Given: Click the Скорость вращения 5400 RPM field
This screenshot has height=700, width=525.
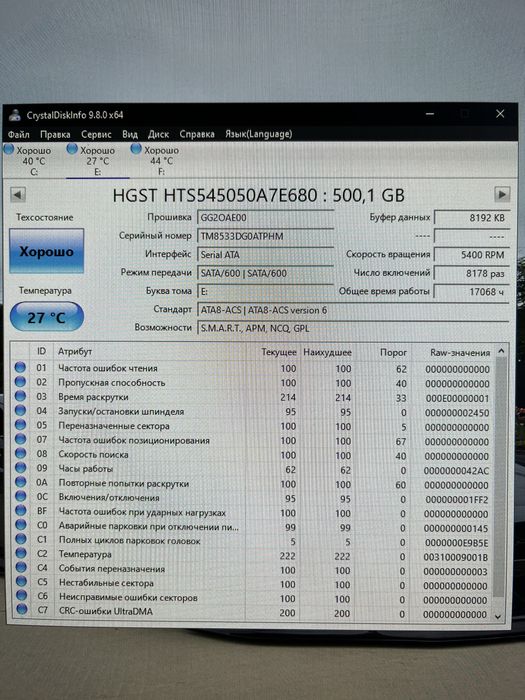Looking at the screenshot, I should [x=471, y=254].
